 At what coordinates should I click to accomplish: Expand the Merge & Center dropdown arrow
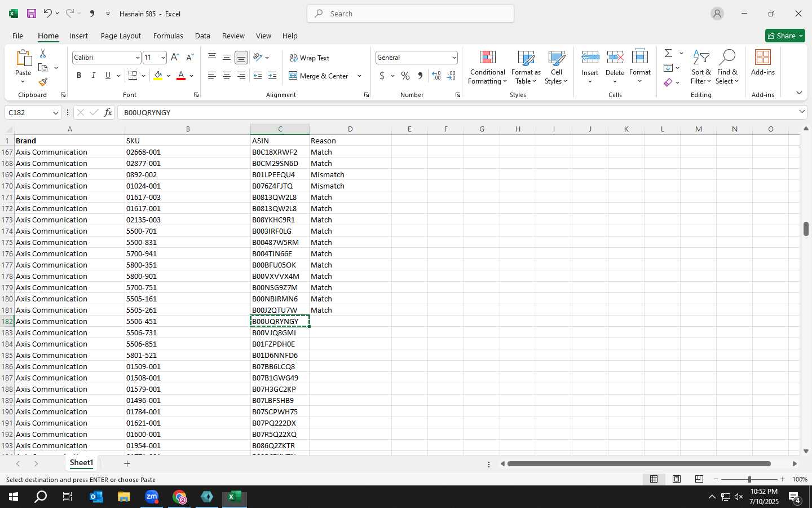pos(359,76)
